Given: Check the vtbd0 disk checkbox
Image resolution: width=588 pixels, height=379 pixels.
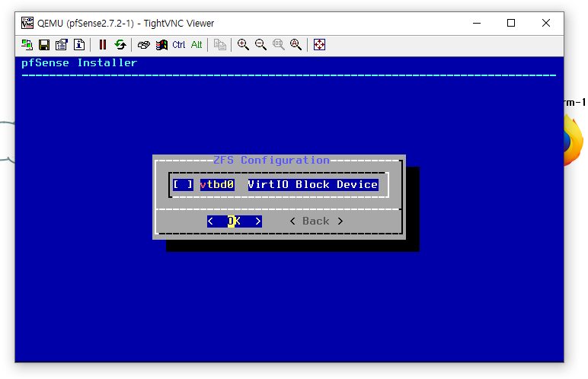Looking at the screenshot, I should tap(183, 184).
